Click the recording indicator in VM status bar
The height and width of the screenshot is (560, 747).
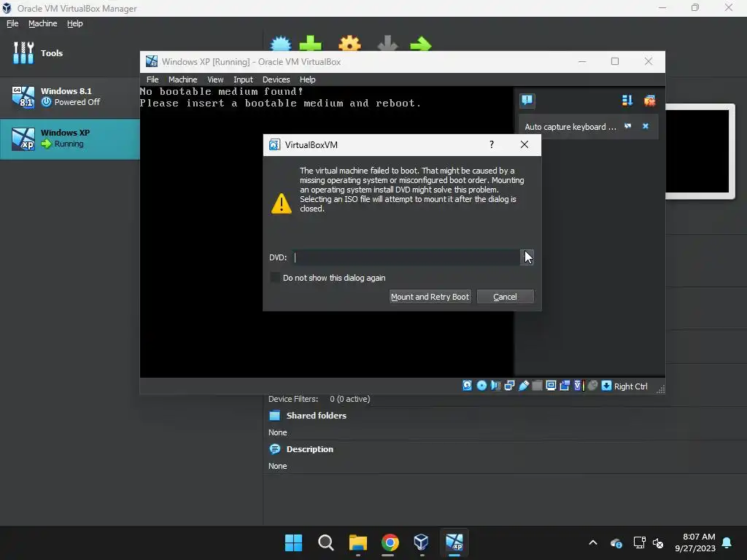click(565, 386)
